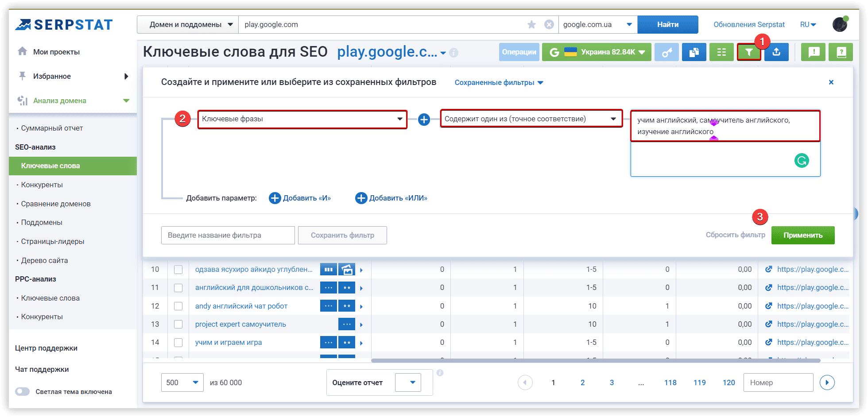Viewport: 868px width, 417px height.
Task: Open the 'Домен и поддомены' dropdown
Action: click(x=188, y=25)
